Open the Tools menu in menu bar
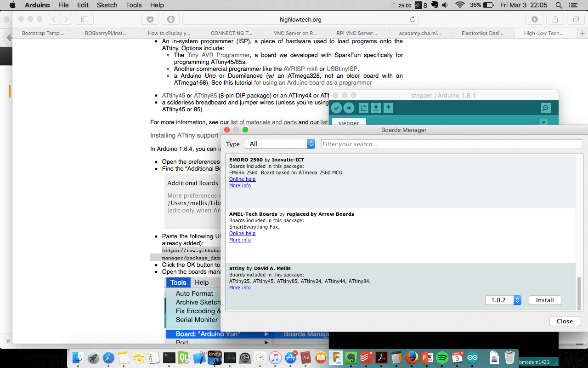The height and width of the screenshot is (368, 588). click(134, 5)
